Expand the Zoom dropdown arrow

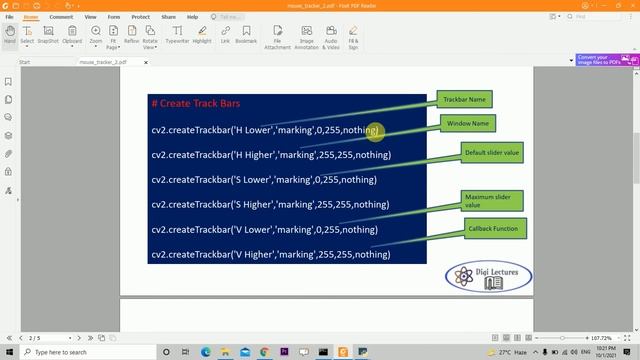(96, 47)
